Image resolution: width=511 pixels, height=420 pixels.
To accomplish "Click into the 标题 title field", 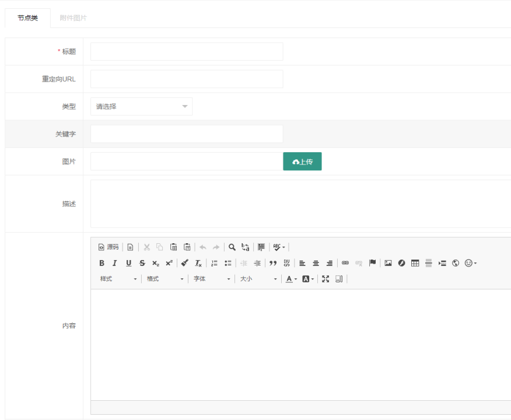I will click(187, 51).
